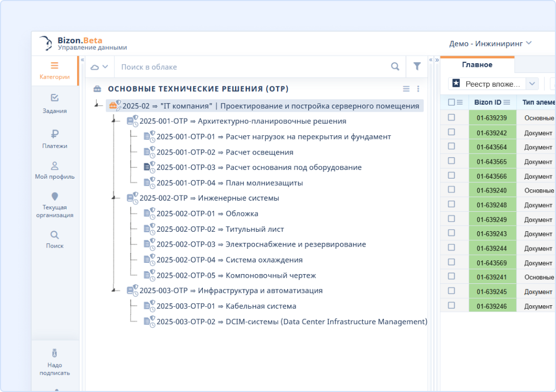The height and width of the screenshot is (392, 556).
Task: Open the cloud source dropdown
Action: 99,66
